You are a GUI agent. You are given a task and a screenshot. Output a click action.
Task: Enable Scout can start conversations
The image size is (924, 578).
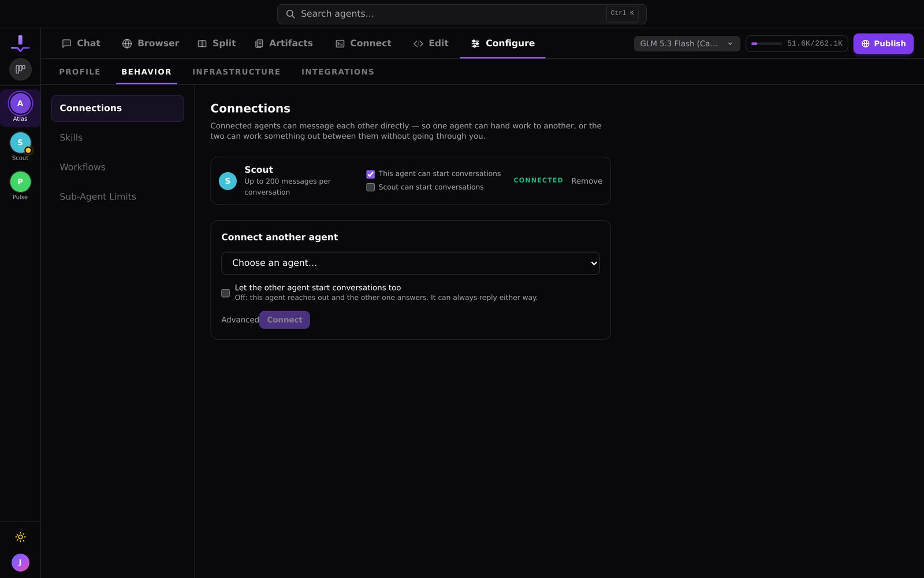click(371, 187)
